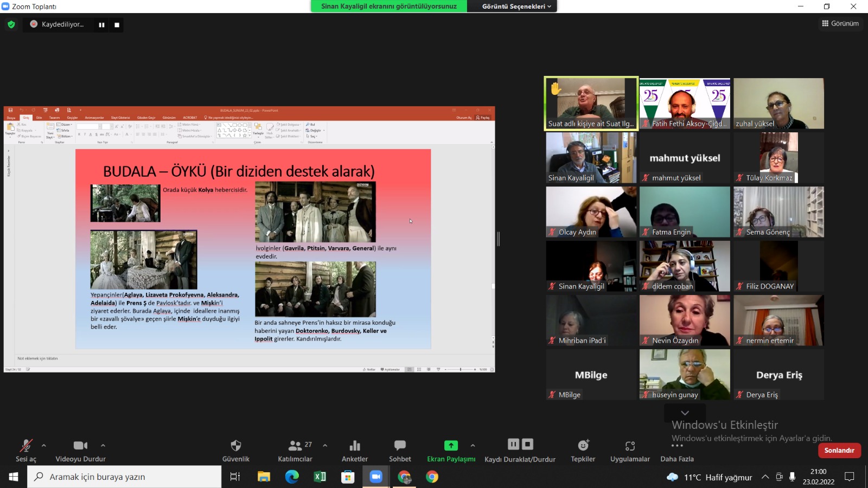
Task: Click the Yapıştır paste icon
Action: [10, 128]
